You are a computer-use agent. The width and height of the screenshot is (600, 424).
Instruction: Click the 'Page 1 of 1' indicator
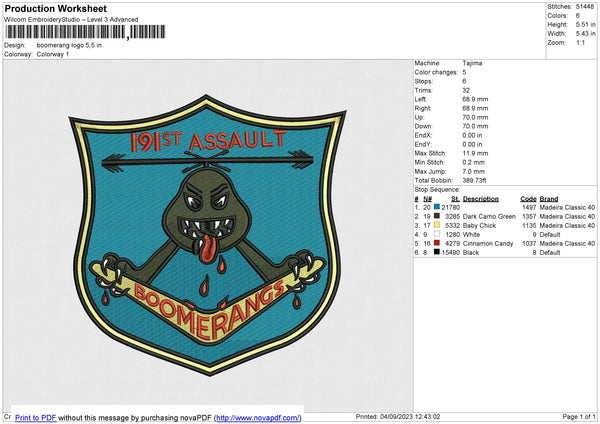click(579, 416)
